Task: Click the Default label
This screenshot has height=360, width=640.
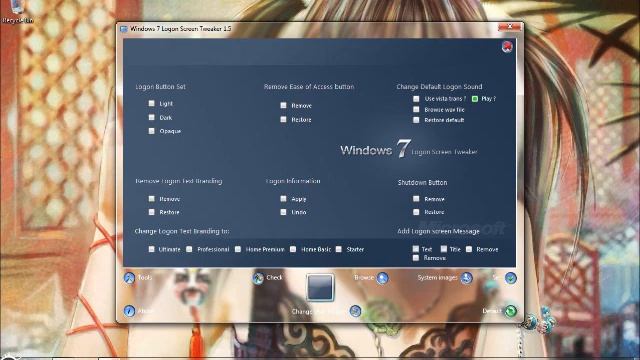Action: pos(492,311)
